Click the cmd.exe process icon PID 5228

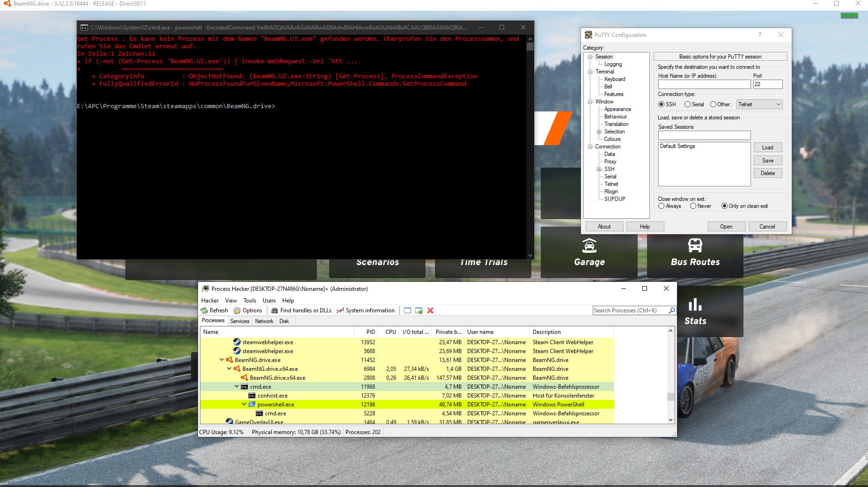click(x=259, y=413)
